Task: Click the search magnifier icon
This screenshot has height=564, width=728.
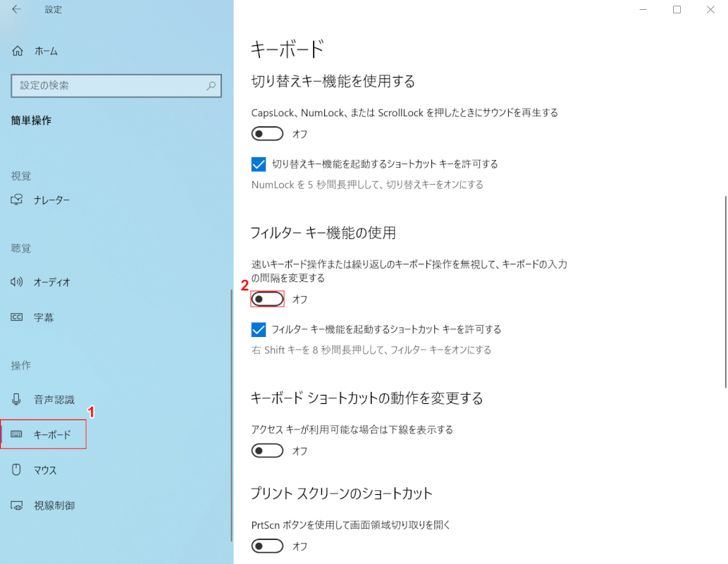Action: (x=211, y=85)
